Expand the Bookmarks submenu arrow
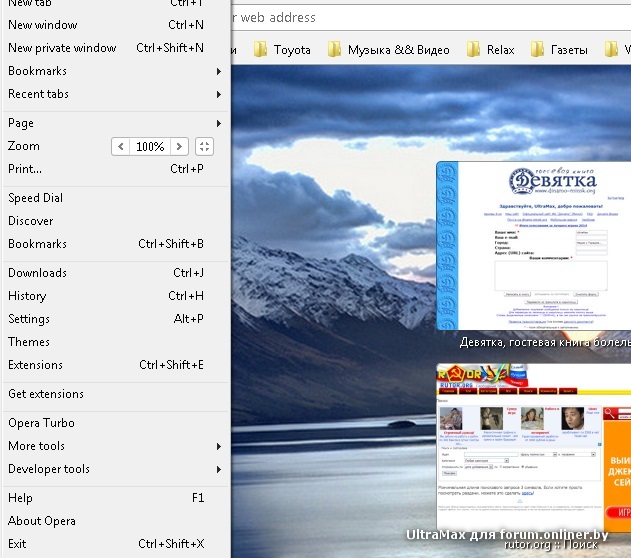This screenshot has width=631, height=558. [x=219, y=71]
